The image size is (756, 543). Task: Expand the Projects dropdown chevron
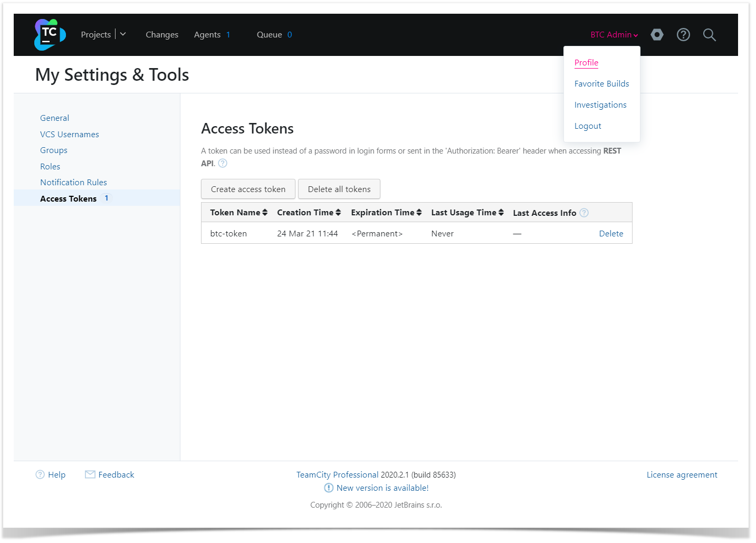123,34
